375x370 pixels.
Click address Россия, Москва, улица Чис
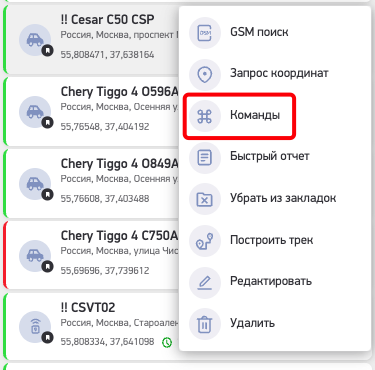pyautogui.click(x=119, y=251)
